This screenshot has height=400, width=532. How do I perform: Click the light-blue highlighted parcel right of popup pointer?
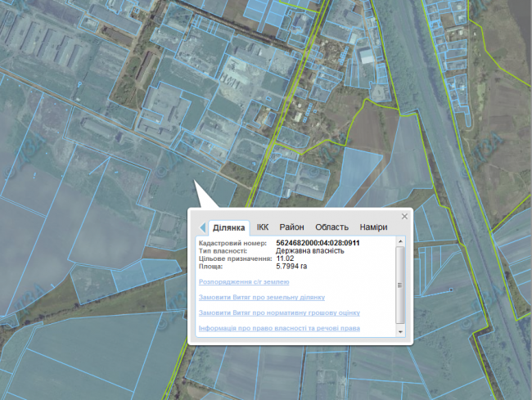(356, 172)
